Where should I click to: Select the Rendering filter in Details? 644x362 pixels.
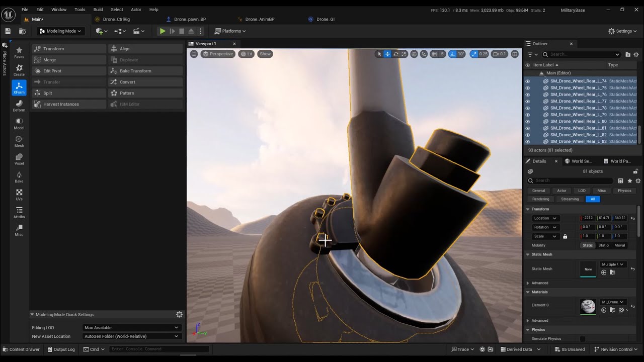click(541, 199)
